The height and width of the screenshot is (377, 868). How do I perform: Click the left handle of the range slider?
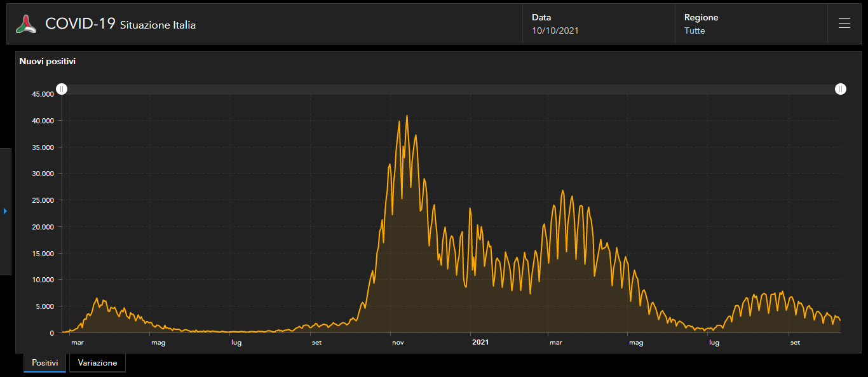tap(62, 89)
